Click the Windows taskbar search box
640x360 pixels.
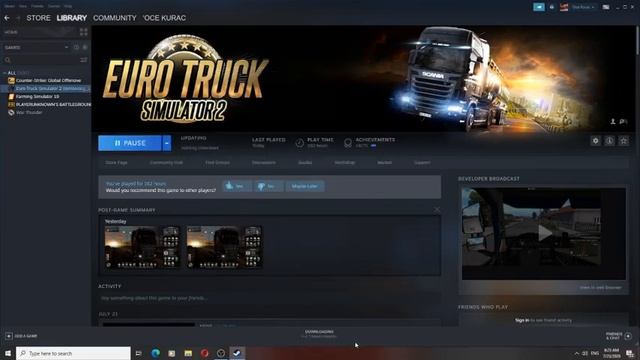coord(73,353)
